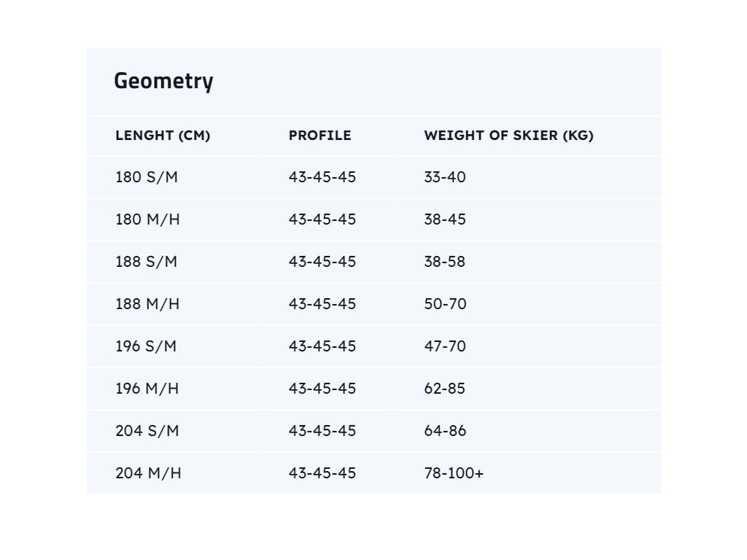Select the 180 S/M length cell
The height and width of the screenshot is (560, 747).
pyautogui.click(x=146, y=177)
